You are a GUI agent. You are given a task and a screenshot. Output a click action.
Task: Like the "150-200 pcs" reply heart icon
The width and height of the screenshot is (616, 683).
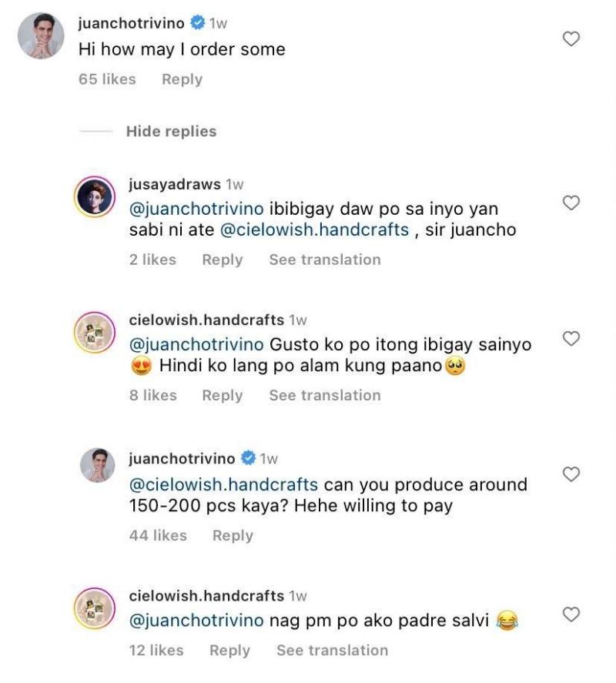coord(571,474)
